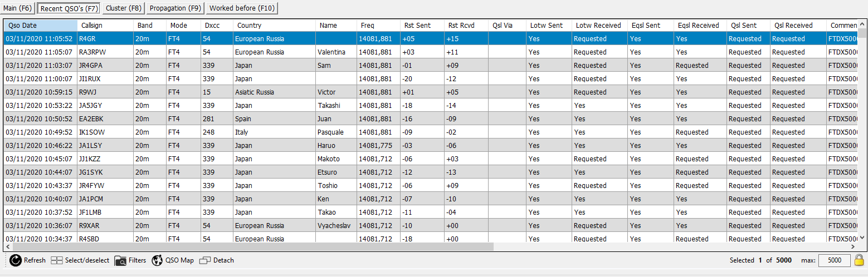This screenshot has height=277, width=868.
Task: Click the Lotw Received column header
Action: coord(600,26)
